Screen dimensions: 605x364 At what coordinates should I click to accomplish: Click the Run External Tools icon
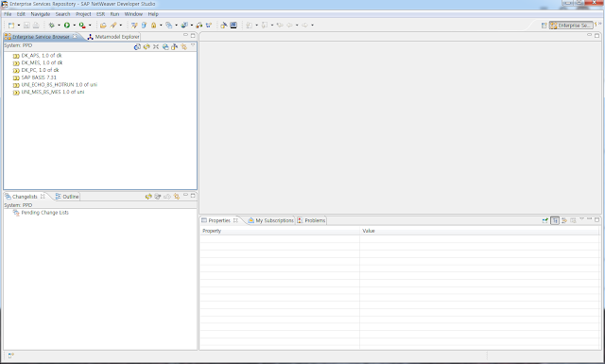tap(82, 26)
